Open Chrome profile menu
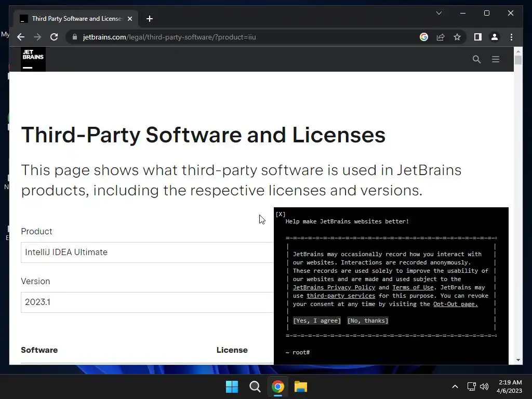Viewport: 532px width, 399px height. [x=495, y=37]
